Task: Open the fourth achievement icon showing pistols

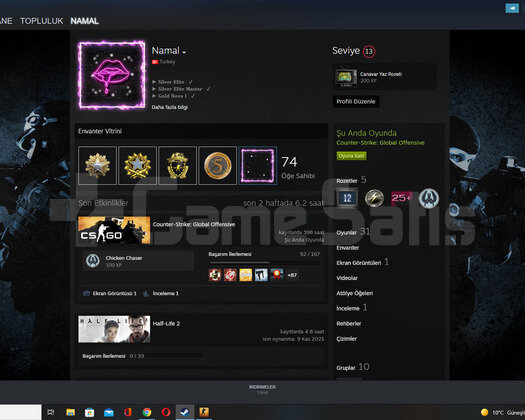Action: click(261, 275)
